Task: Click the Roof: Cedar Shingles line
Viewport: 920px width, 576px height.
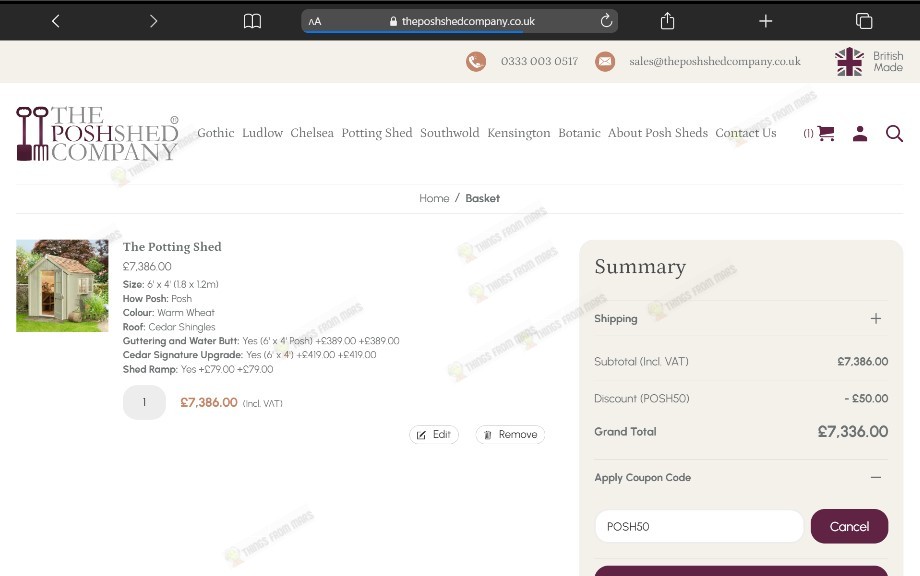Action: (x=169, y=327)
